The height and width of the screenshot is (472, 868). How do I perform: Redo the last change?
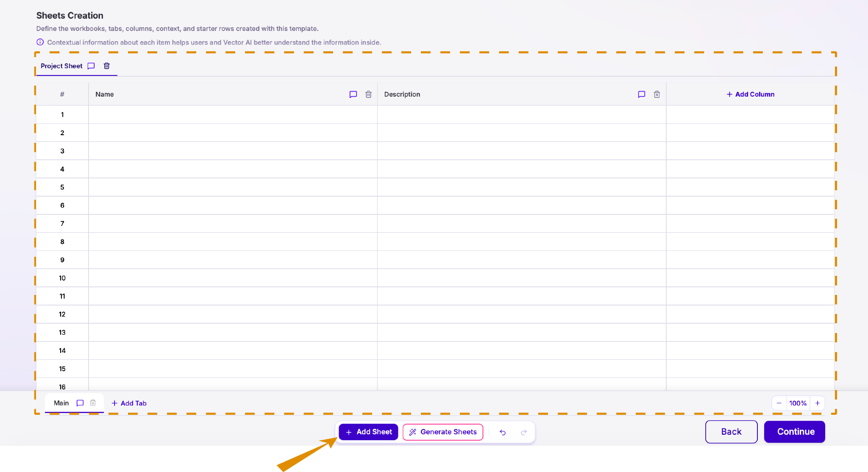coord(524,432)
